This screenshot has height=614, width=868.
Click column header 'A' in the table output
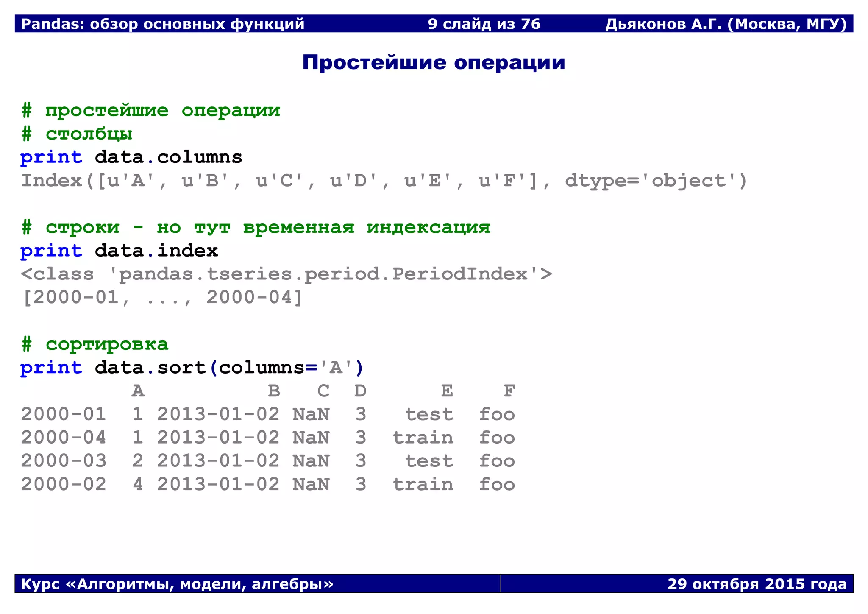[x=138, y=391]
